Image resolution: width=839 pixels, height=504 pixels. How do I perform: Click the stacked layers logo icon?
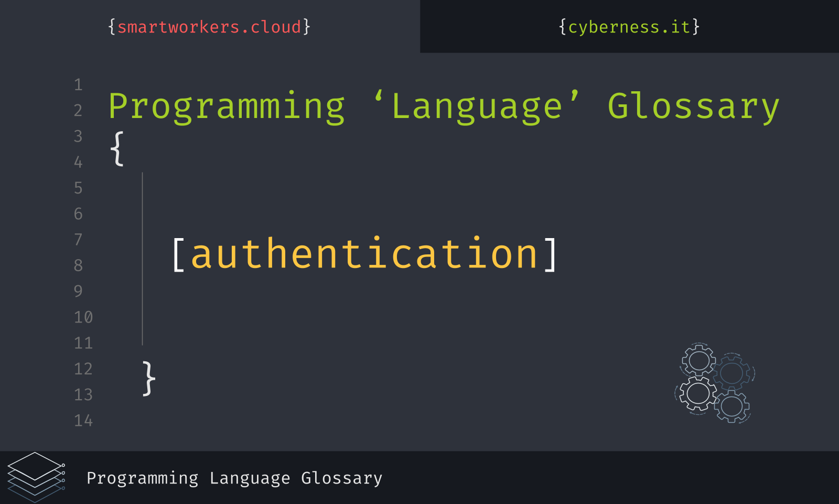(36, 477)
